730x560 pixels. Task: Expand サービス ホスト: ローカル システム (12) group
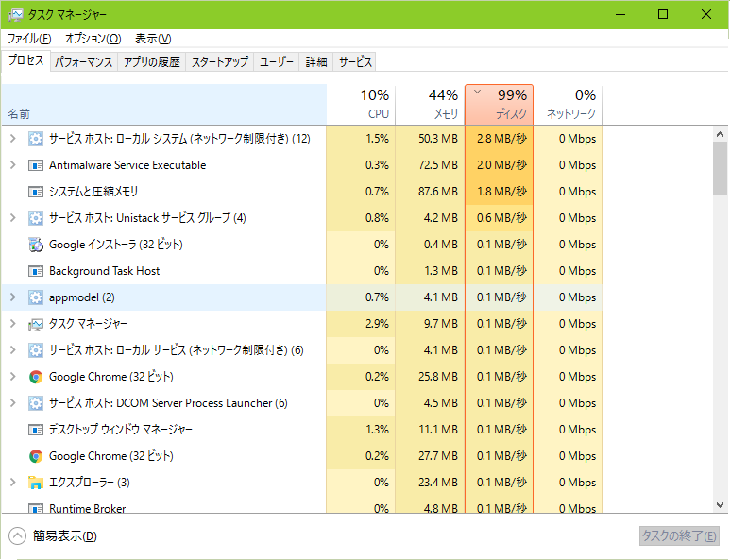13,138
